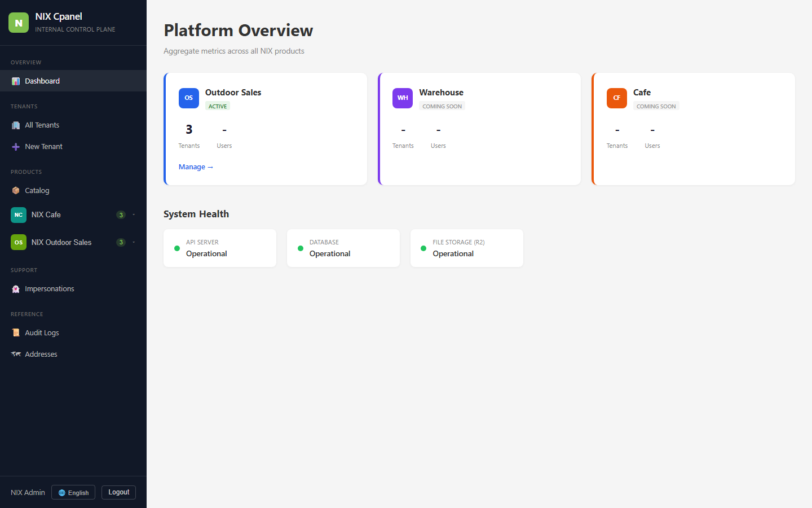Click the System Health heading
812x508 pixels.
[196, 214]
